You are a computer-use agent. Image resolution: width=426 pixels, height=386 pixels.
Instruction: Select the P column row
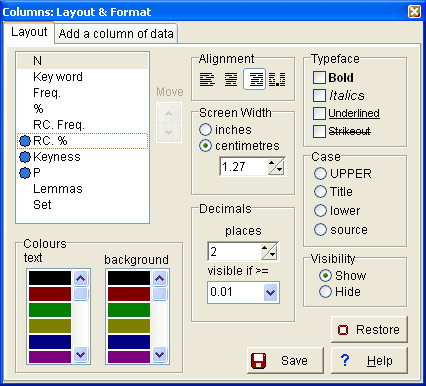pos(82,173)
